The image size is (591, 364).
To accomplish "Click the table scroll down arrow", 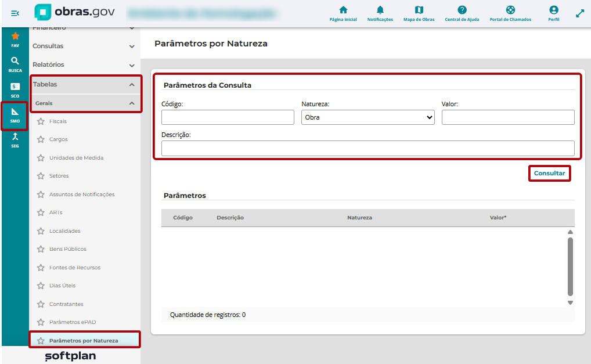I will (570, 302).
